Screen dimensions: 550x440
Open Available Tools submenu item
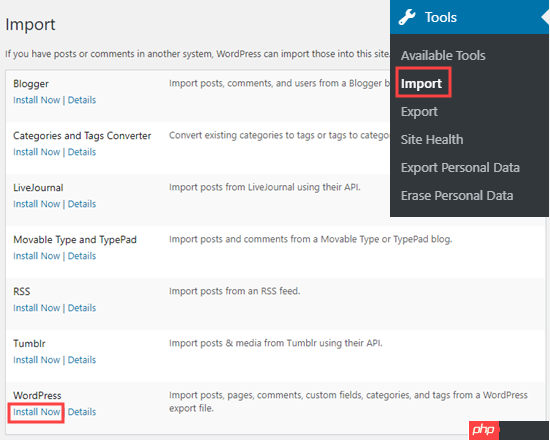click(443, 55)
